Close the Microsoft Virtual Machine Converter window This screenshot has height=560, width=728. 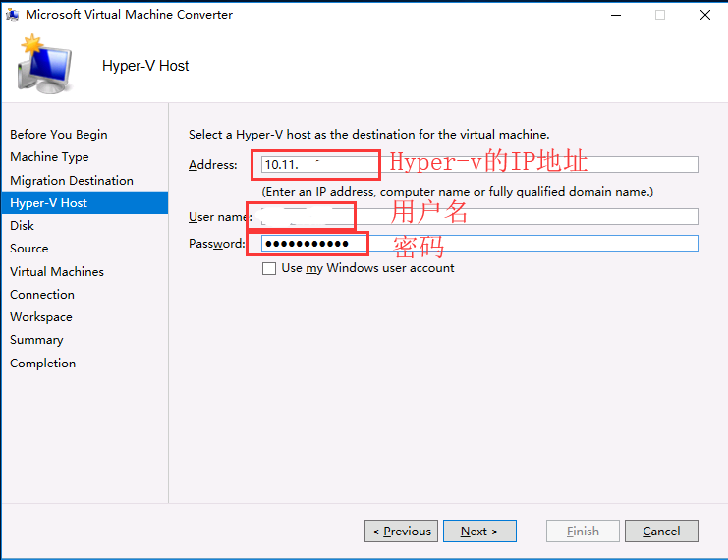tap(705, 15)
